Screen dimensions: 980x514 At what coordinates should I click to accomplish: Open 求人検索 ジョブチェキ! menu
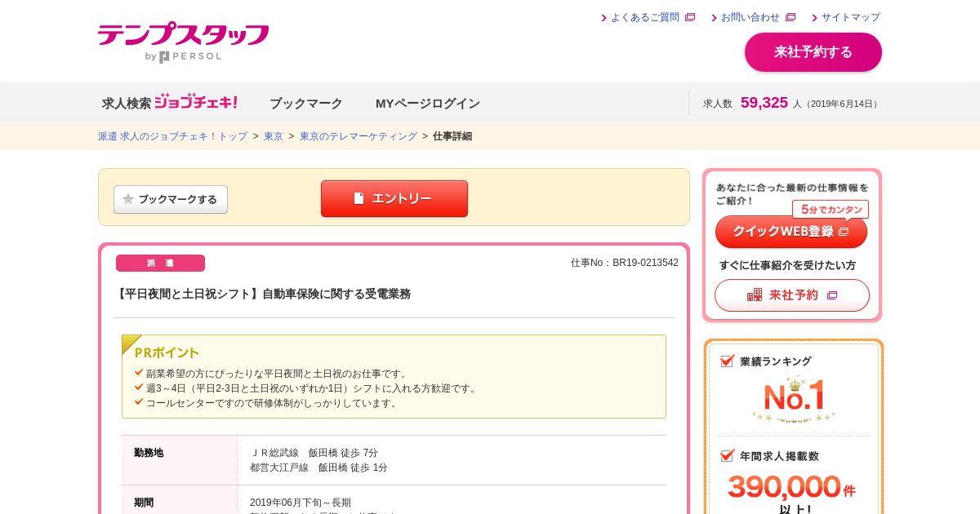pos(169,103)
